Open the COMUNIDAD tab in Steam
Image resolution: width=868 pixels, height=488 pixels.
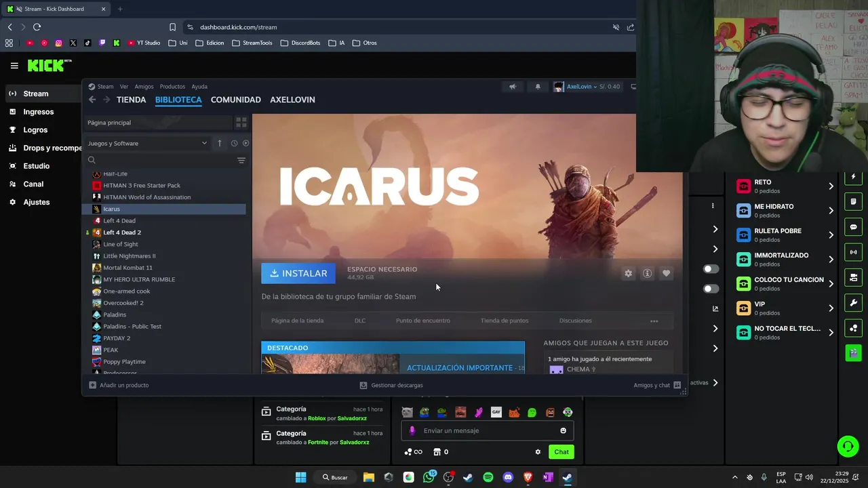pos(235,100)
